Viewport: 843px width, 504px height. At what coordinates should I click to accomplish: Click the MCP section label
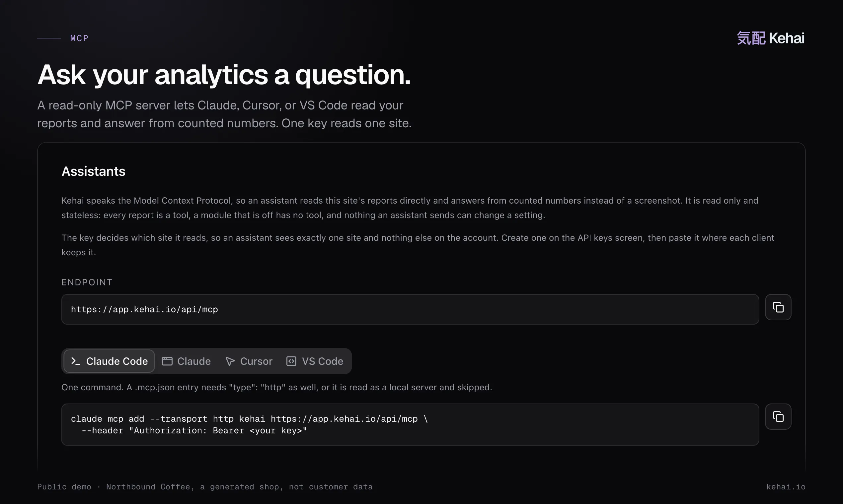tap(80, 38)
